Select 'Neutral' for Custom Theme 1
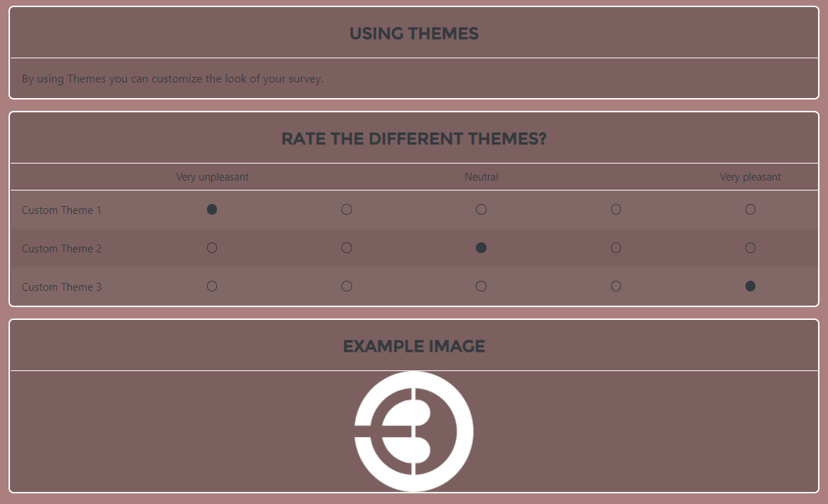828x504 pixels. (x=481, y=209)
